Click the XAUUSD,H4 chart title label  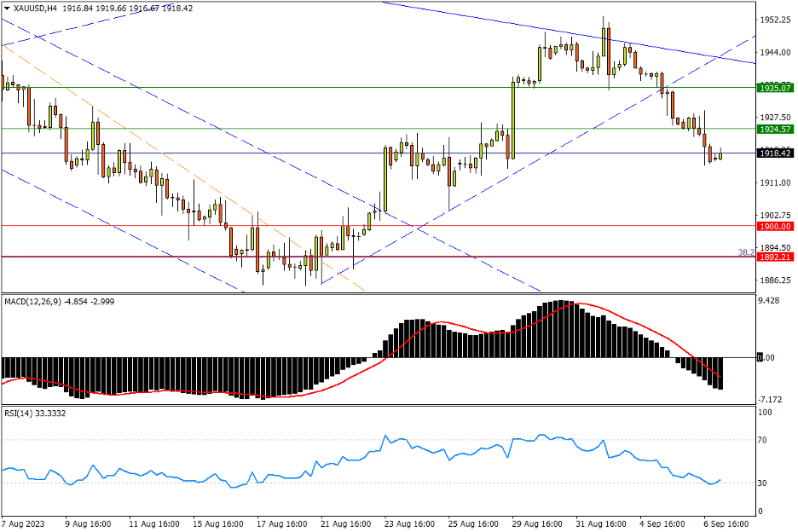(x=35, y=8)
